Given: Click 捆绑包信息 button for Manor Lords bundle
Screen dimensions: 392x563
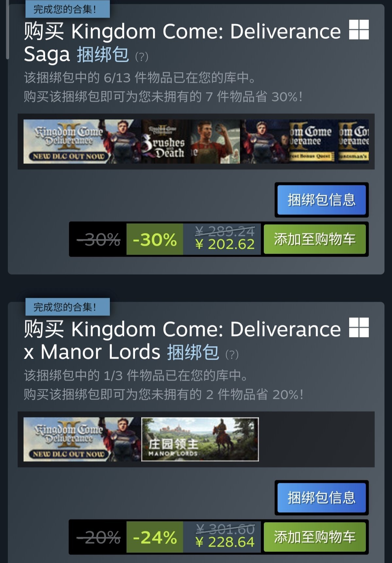Looking at the screenshot, I should [321, 498].
